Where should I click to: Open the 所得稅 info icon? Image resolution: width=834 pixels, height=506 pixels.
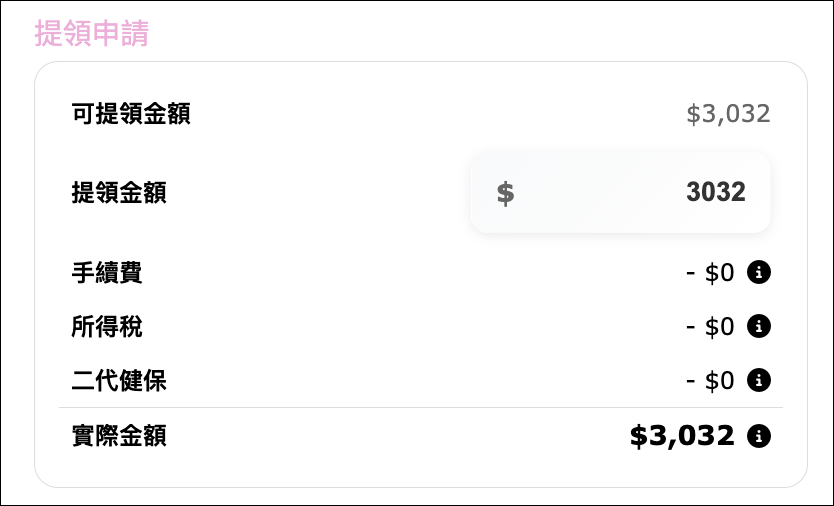tap(758, 326)
